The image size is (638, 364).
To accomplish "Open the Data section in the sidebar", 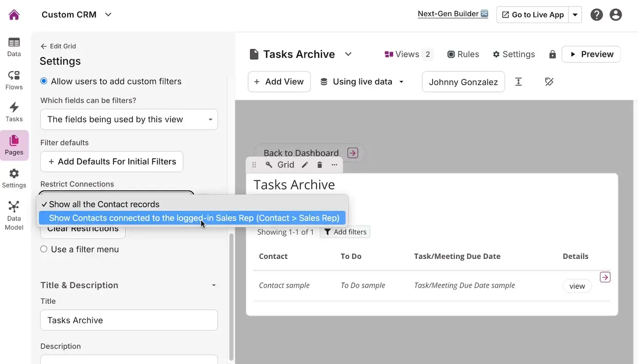I will (14, 46).
